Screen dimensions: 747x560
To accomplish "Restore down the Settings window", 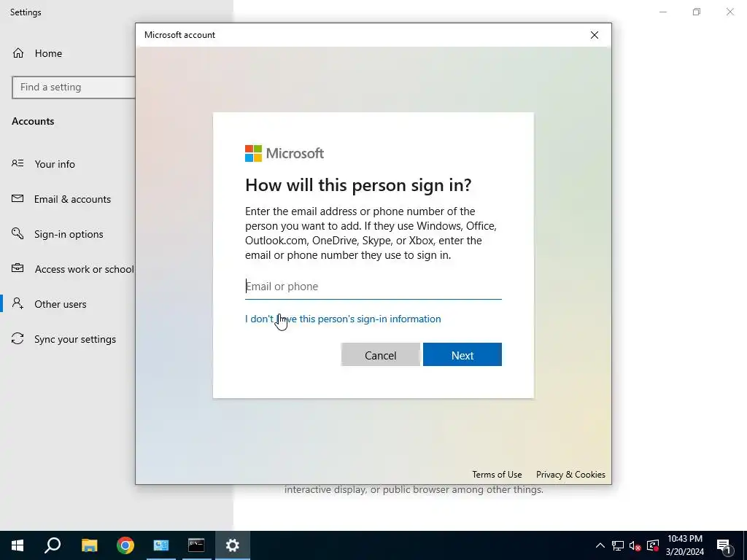I will pos(697,12).
